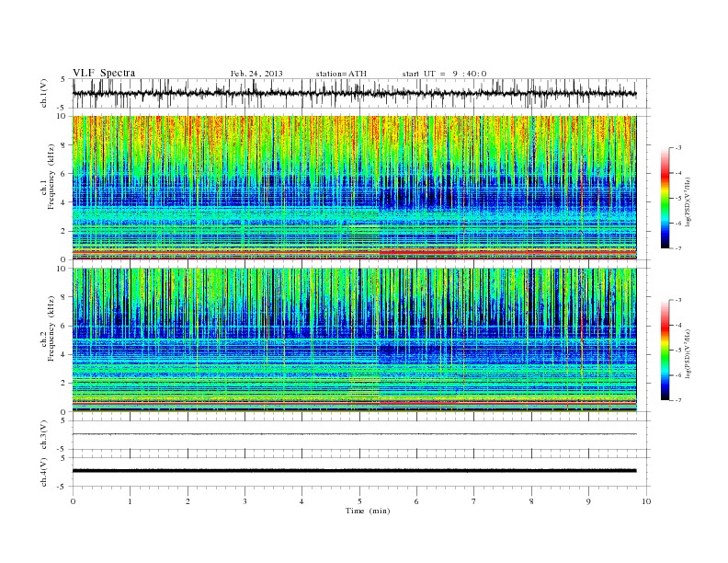
Task: Click time axis tick label '9'
Action: [x=588, y=501]
